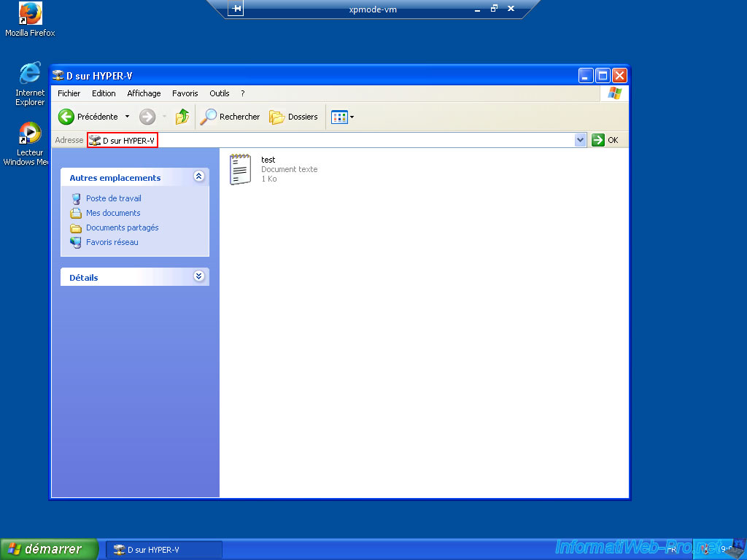Screen dimensions: 747x560
Task: Collapse the Autres emplacements panel
Action: (x=199, y=176)
